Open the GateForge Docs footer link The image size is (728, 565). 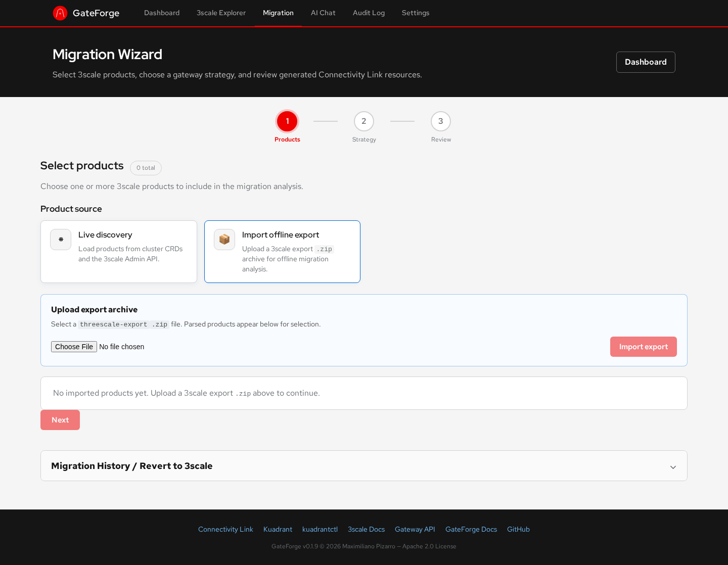(471, 530)
